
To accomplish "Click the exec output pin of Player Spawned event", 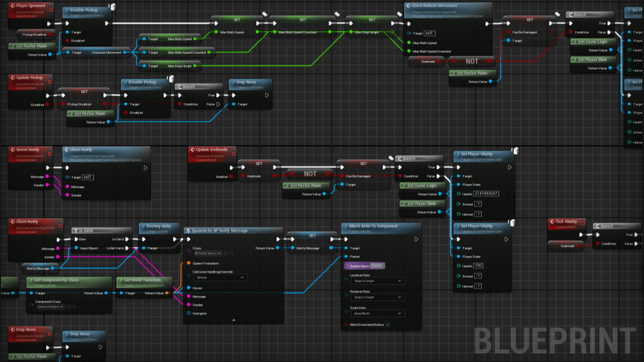I will [x=49, y=24].
